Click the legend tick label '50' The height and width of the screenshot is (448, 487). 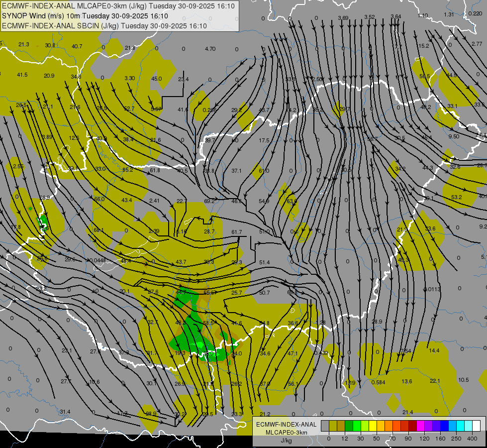coord(376,439)
